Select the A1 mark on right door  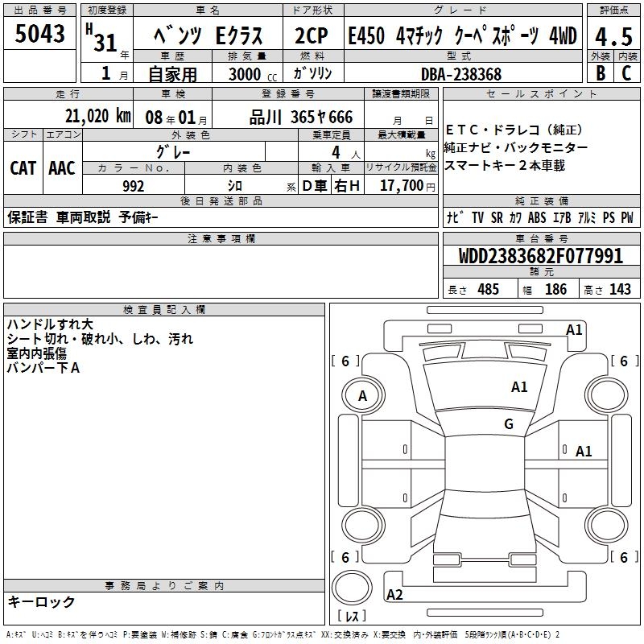584,452
